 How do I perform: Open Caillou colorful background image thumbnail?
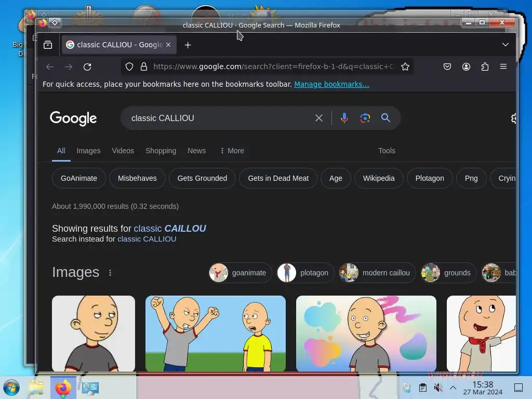click(x=366, y=333)
